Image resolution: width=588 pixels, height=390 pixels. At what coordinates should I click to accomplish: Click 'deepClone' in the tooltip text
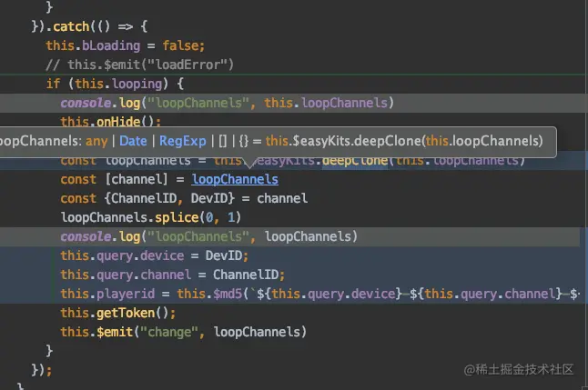[x=387, y=141]
